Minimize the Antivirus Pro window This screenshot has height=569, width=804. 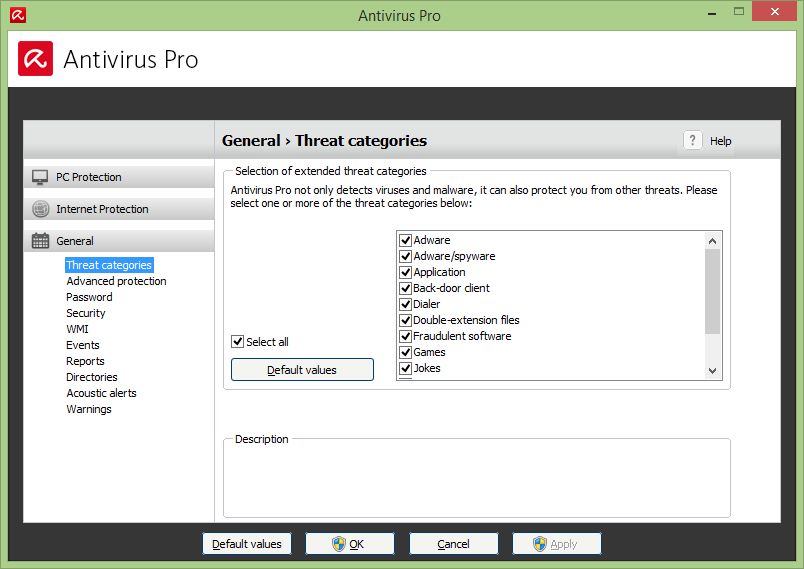tap(712, 13)
